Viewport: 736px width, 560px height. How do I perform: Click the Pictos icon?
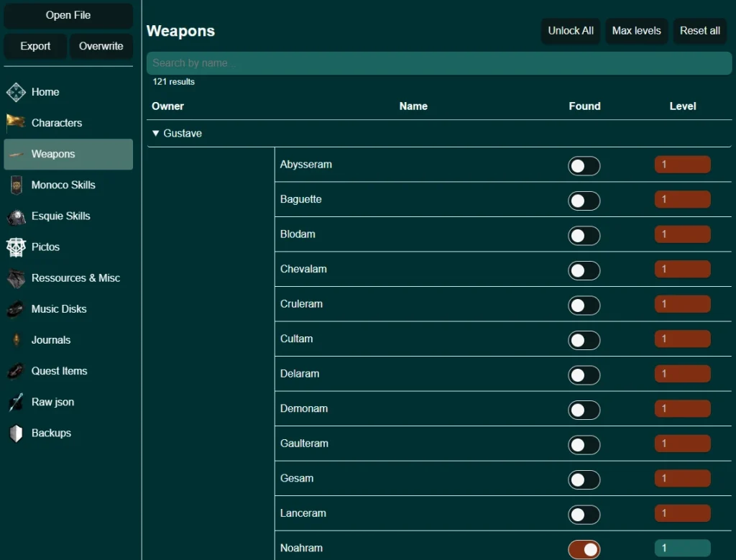(x=16, y=247)
